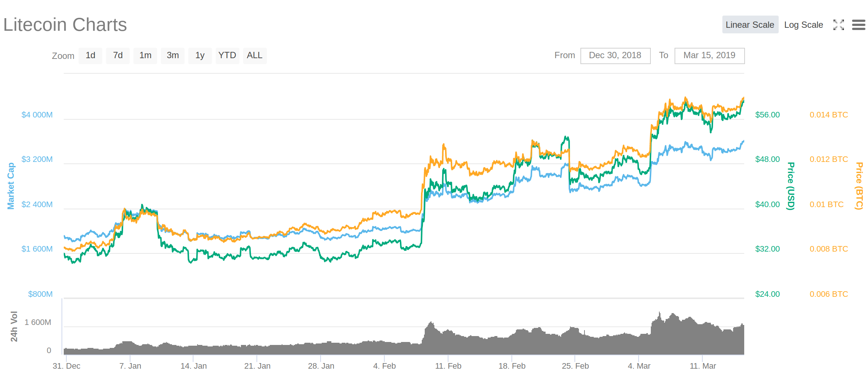Screen dimensions: 868x372
Task: Click the $24.00 price label
Action: [768, 294]
